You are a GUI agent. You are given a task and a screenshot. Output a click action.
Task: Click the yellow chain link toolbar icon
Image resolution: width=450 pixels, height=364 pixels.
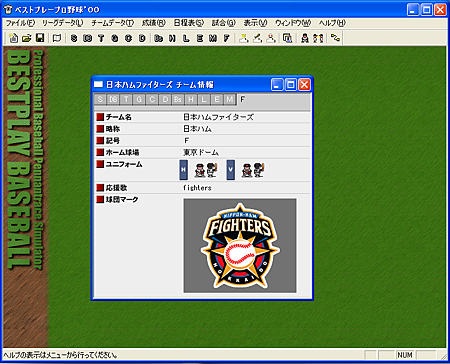[335, 38]
